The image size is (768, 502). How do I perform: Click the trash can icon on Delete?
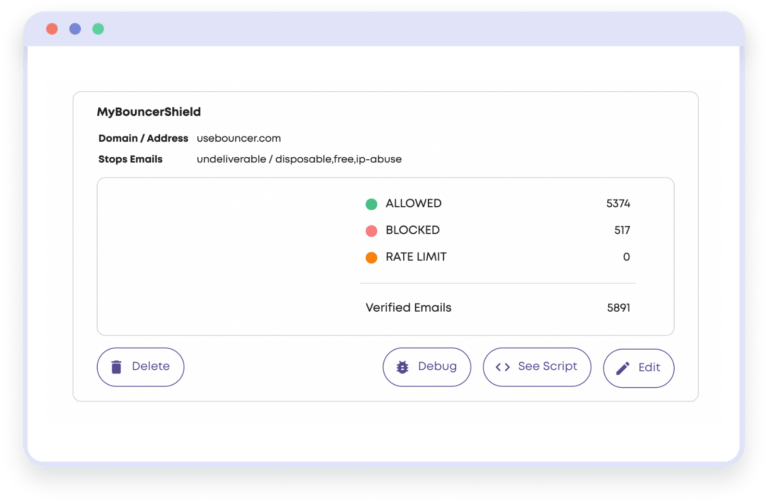(x=116, y=367)
